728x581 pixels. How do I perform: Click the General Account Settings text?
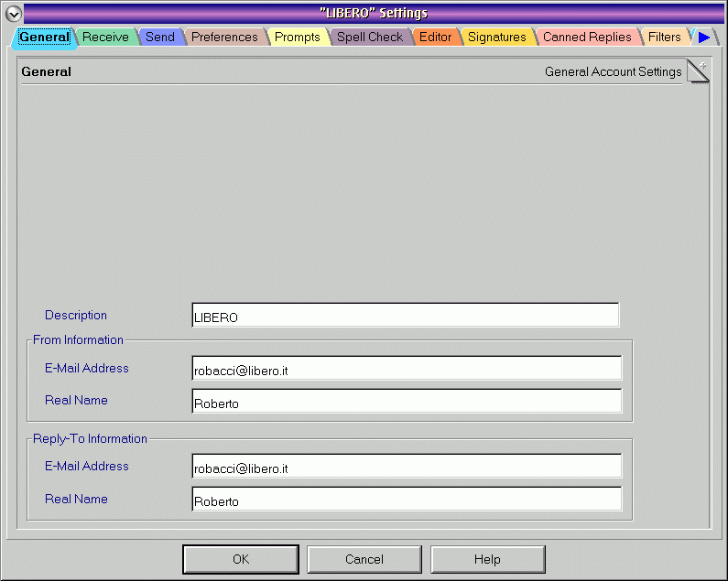tap(613, 71)
